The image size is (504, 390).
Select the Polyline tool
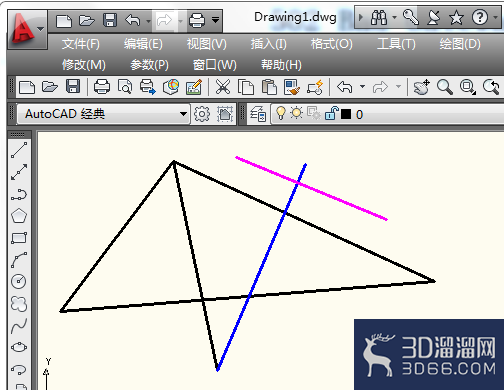click(x=19, y=195)
